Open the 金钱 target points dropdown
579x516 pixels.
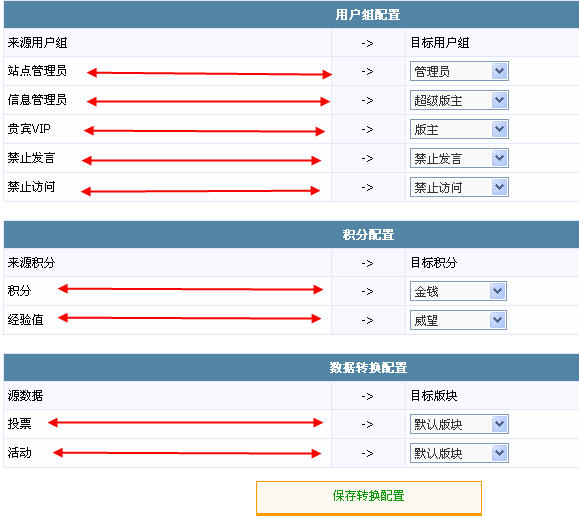point(458,291)
